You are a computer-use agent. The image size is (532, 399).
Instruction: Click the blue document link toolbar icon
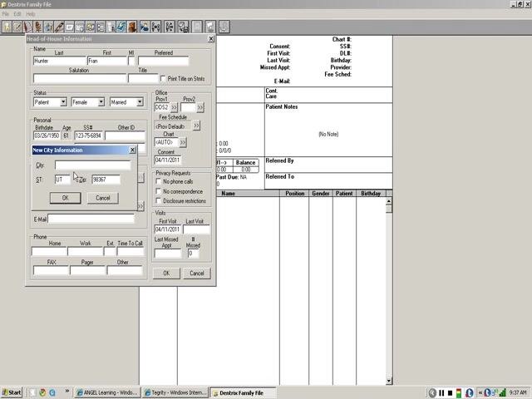[121, 27]
